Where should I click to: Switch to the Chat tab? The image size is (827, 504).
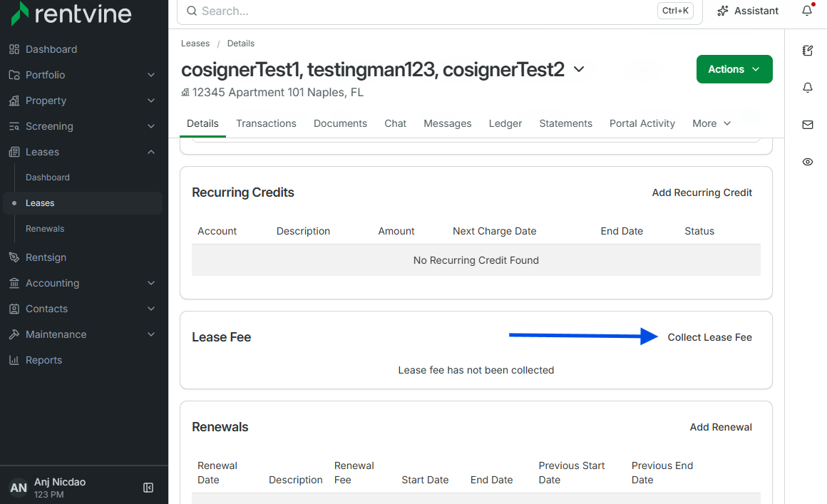pos(395,123)
